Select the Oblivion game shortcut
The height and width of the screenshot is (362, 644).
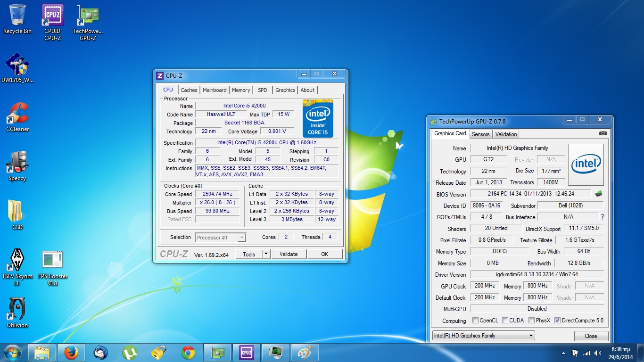(x=17, y=313)
